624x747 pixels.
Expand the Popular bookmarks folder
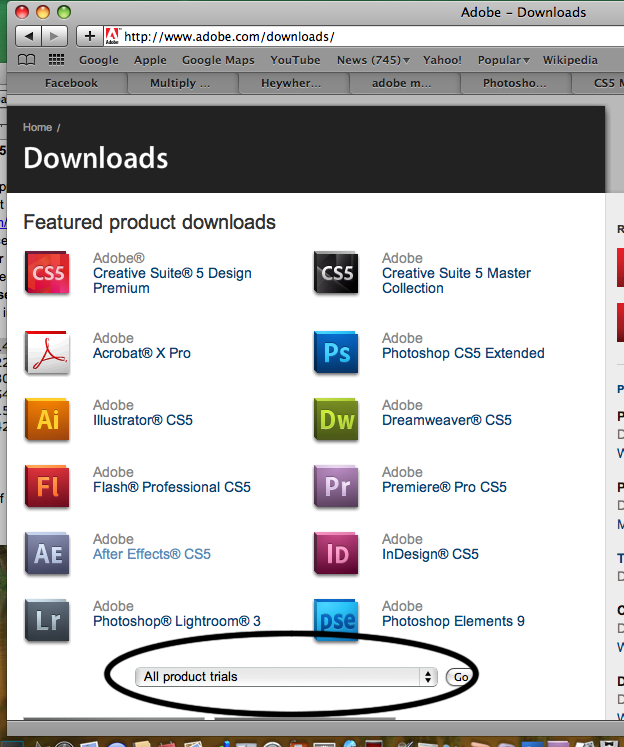coord(503,60)
